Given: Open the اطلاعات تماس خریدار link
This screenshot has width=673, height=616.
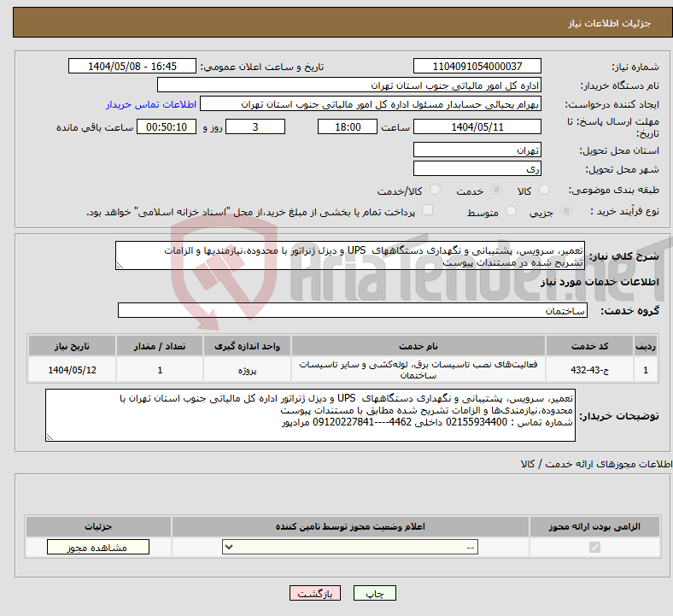Looking at the screenshot, I should point(151,104).
